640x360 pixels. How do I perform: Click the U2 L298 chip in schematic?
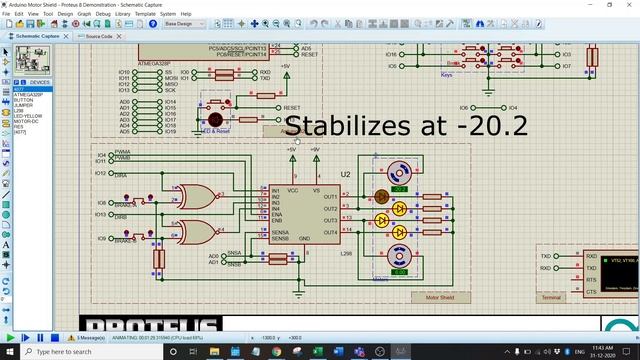pos(304,214)
